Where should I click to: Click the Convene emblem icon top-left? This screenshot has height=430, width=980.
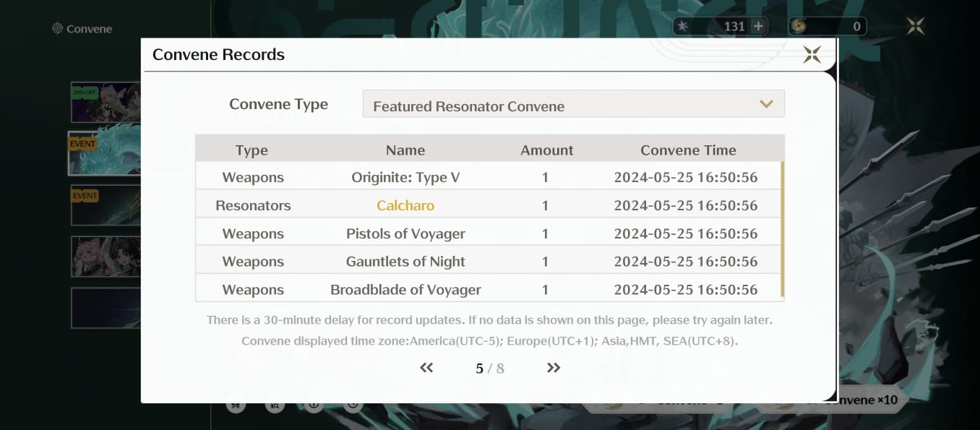pyautogui.click(x=57, y=29)
